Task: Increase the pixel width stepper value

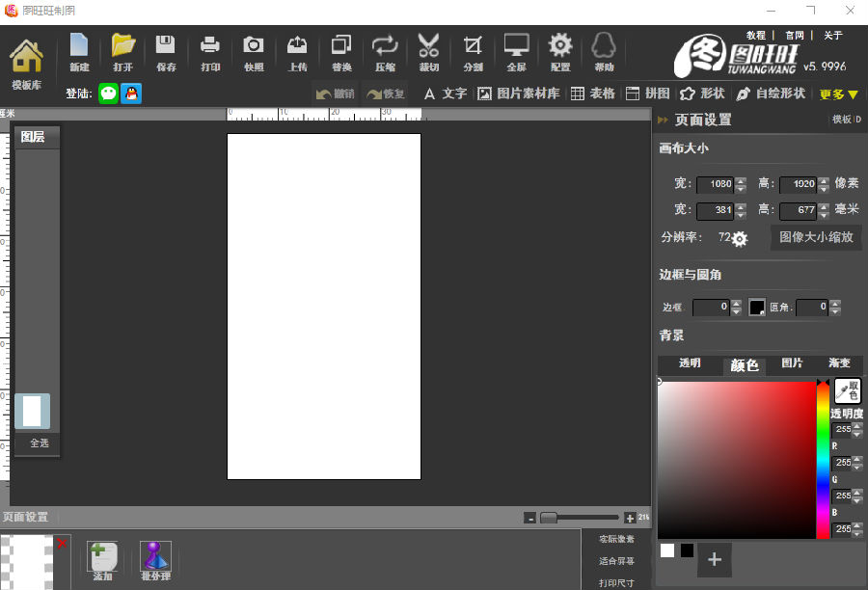Action: point(741,180)
